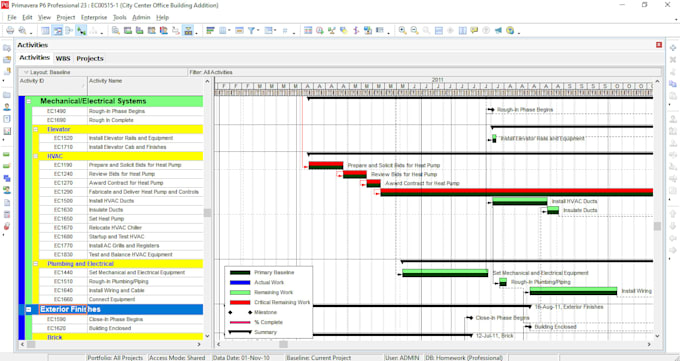The width and height of the screenshot is (680, 361).
Task: Click the Print toolbar icon
Action: point(10,30)
